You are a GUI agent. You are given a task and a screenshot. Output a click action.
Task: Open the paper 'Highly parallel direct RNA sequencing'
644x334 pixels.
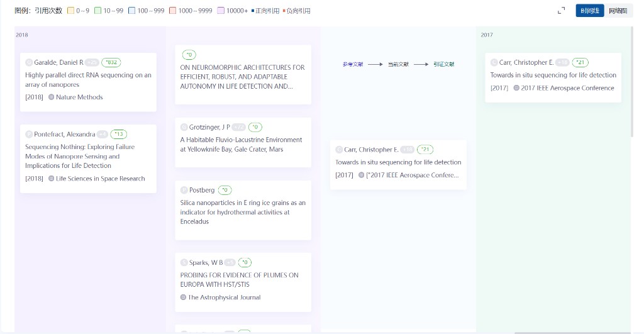(88, 80)
